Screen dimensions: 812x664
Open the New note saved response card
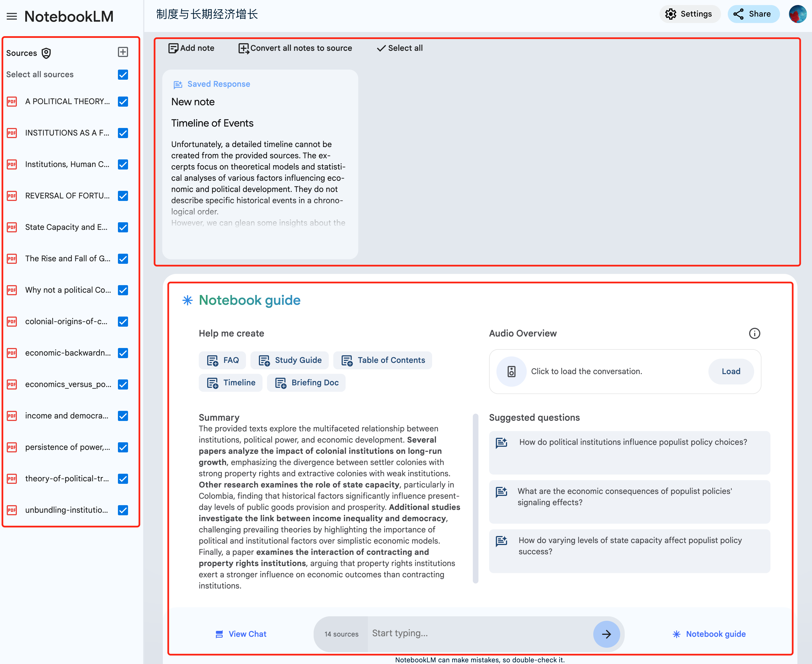pos(260,164)
